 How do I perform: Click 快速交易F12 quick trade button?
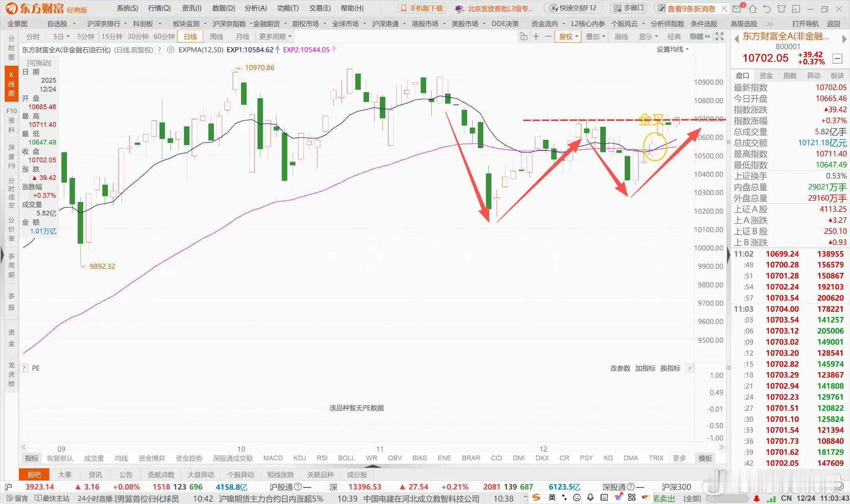click(x=574, y=8)
